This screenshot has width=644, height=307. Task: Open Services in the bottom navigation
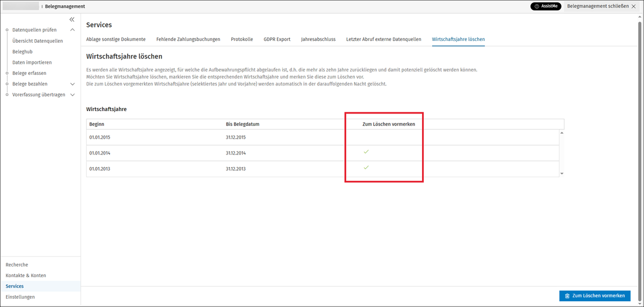click(15, 286)
